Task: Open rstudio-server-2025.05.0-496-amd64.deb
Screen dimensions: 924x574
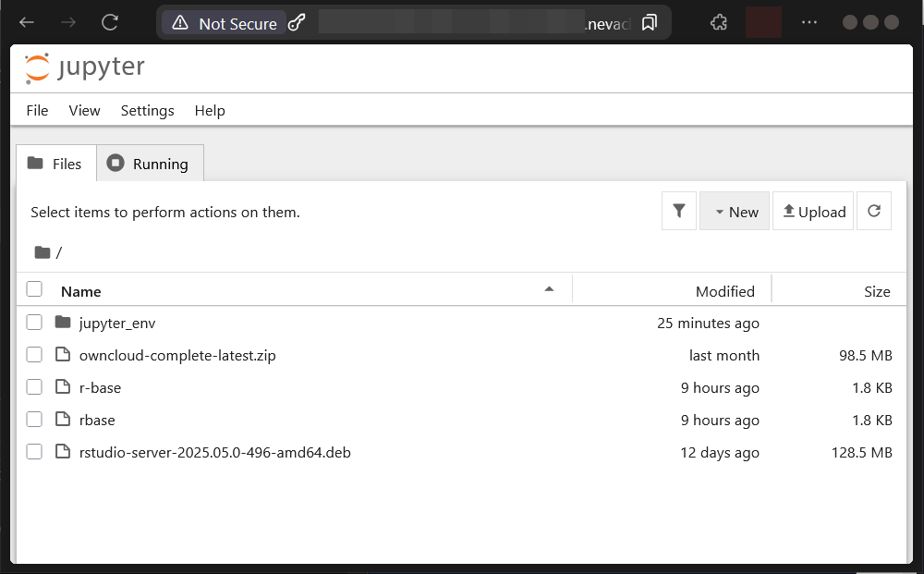Action: (x=215, y=453)
